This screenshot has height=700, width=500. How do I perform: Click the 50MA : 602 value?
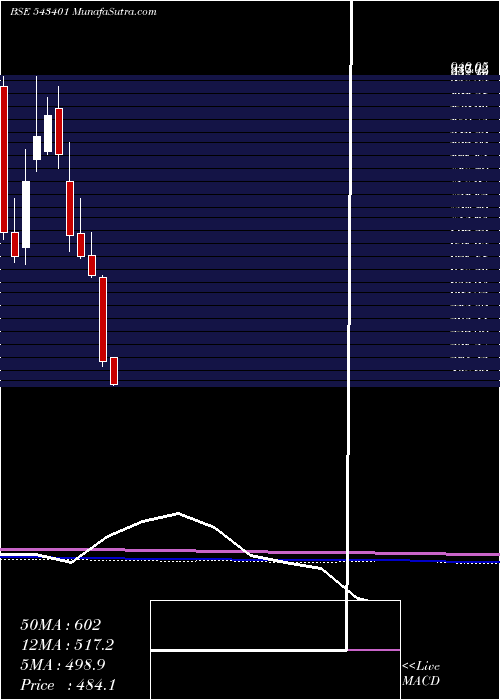coord(60,625)
